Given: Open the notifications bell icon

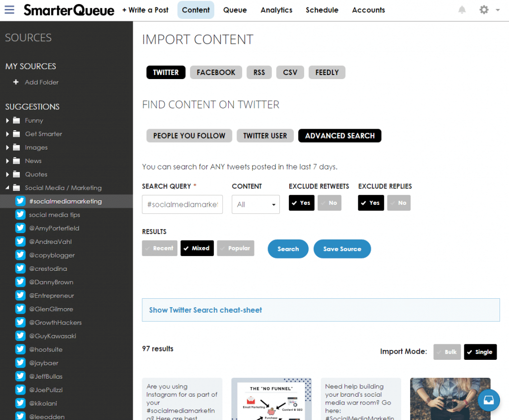Looking at the screenshot, I should click(x=462, y=9).
